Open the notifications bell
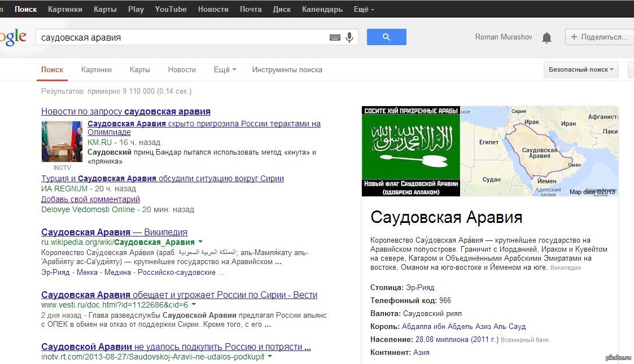The width and height of the screenshot is (634, 364). (546, 38)
